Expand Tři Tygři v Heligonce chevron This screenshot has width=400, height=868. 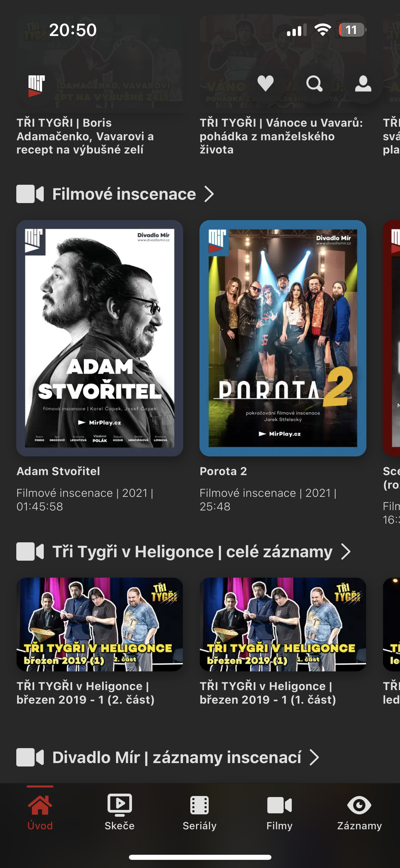click(x=346, y=551)
